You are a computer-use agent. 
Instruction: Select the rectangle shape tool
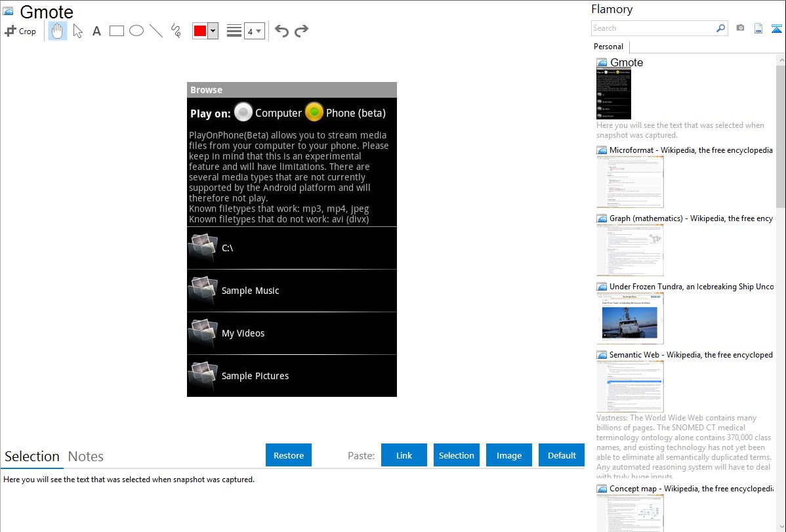(116, 31)
